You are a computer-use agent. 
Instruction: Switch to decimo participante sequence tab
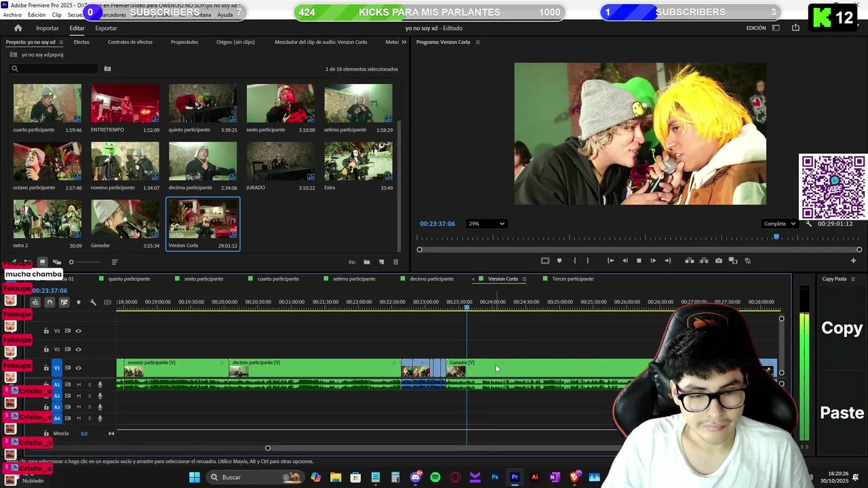[432, 279]
